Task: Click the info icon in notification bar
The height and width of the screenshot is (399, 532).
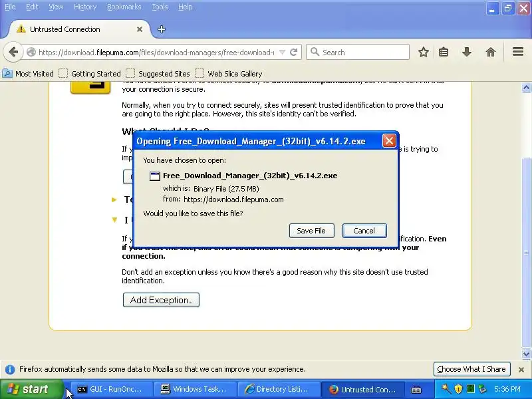Action: pos(10,369)
